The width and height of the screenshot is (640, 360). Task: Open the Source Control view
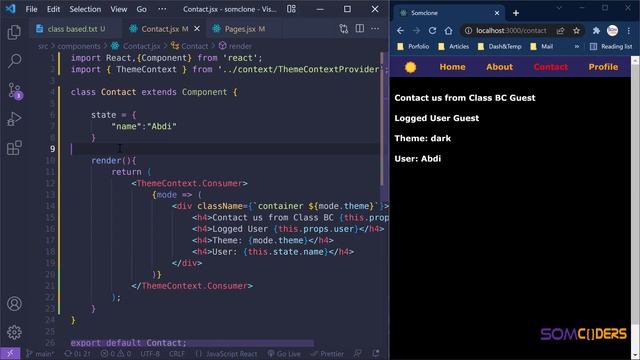(15, 90)
